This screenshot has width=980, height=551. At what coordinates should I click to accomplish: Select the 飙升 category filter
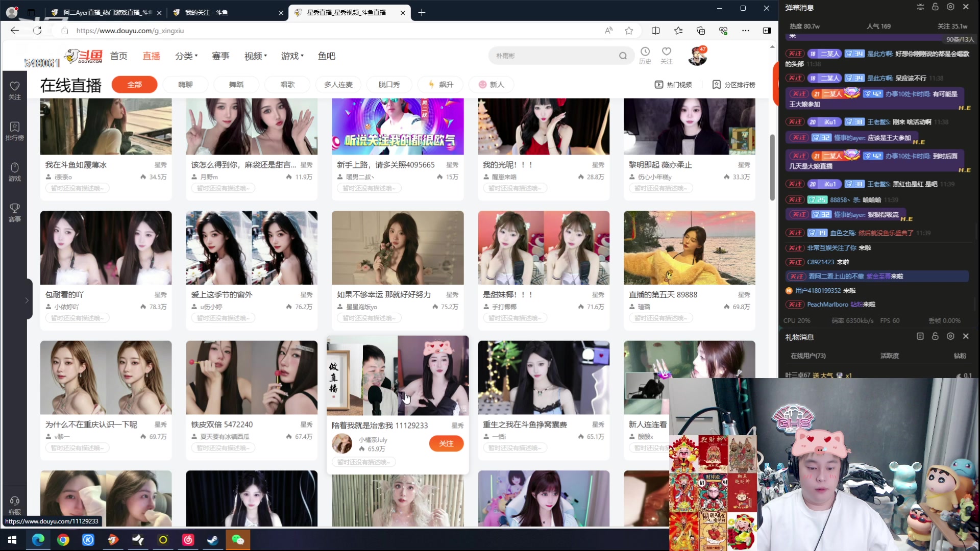click(440, 85)
